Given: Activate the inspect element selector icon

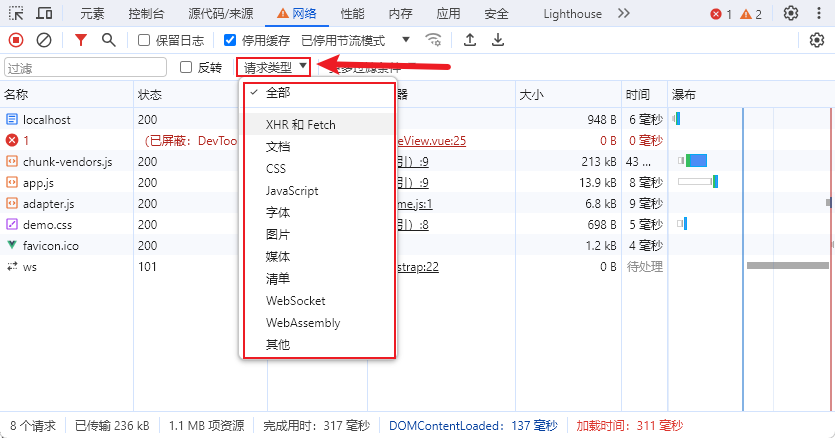Looking at the screenshot, I should 17,13.
